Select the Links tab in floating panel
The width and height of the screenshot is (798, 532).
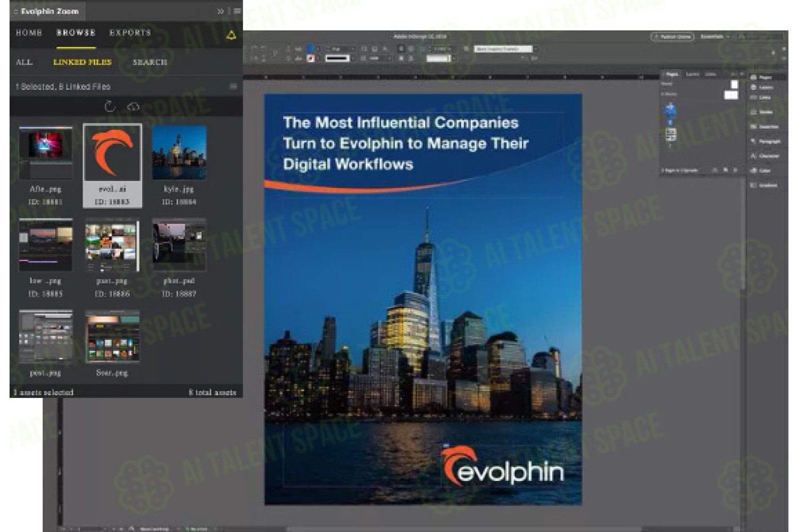tap(711, 74)
